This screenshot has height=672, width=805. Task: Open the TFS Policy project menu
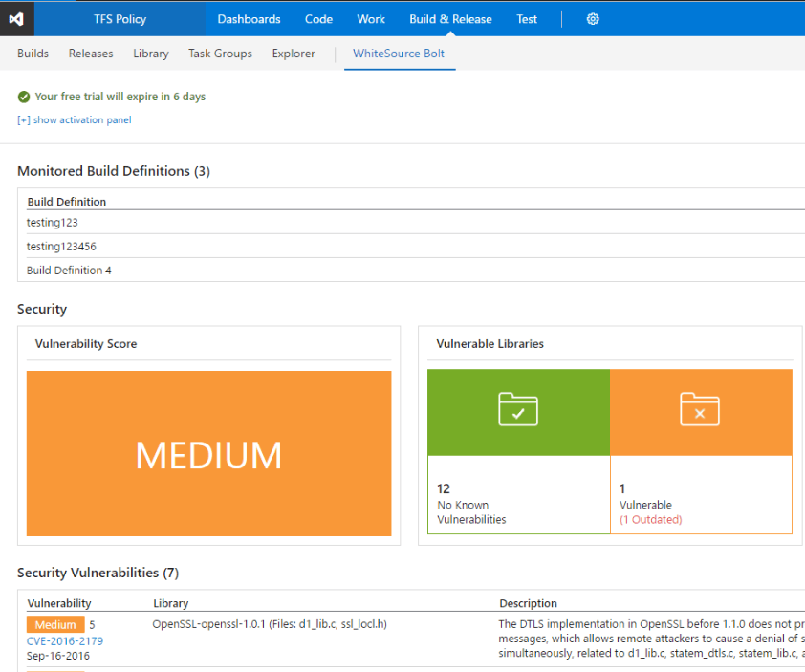[120, 19]
